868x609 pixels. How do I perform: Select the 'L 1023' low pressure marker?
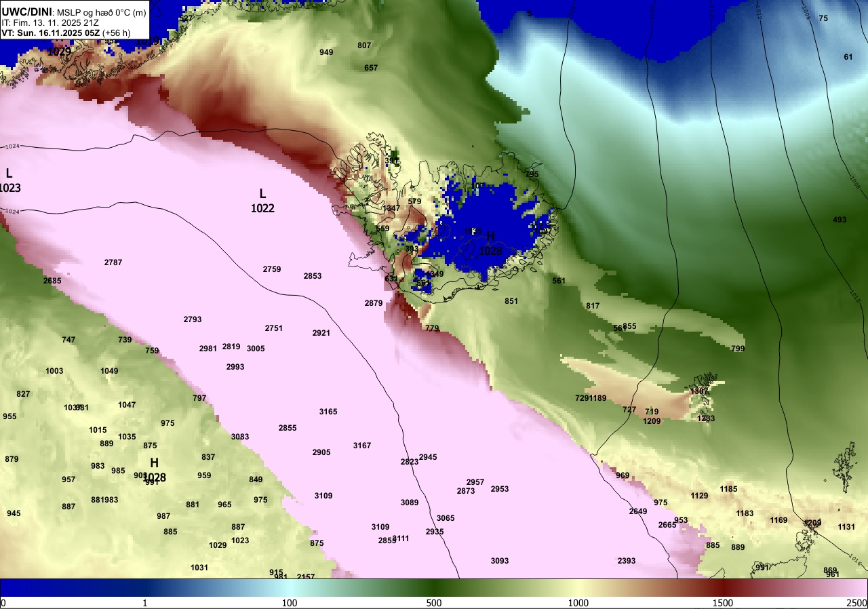9,181
